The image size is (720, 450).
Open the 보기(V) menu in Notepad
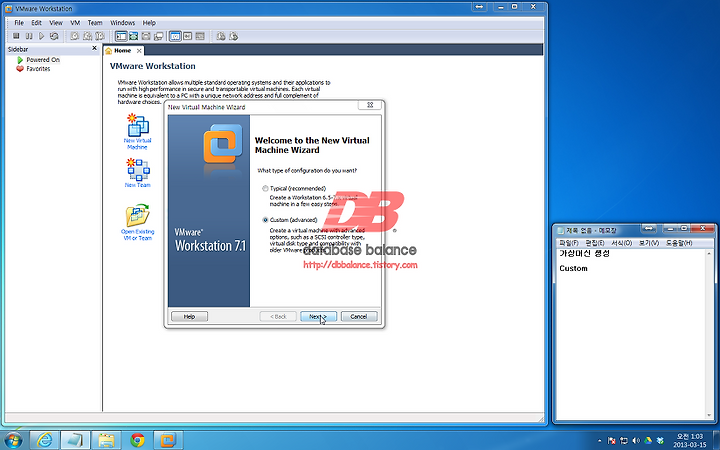tap(648, 243)
